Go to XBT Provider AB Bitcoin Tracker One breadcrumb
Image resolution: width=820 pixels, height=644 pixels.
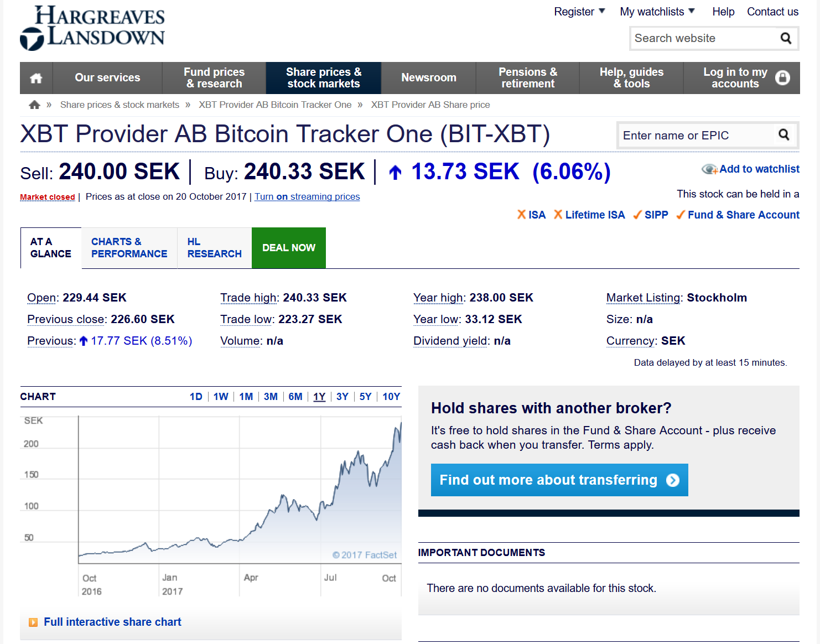coord(275,105)
